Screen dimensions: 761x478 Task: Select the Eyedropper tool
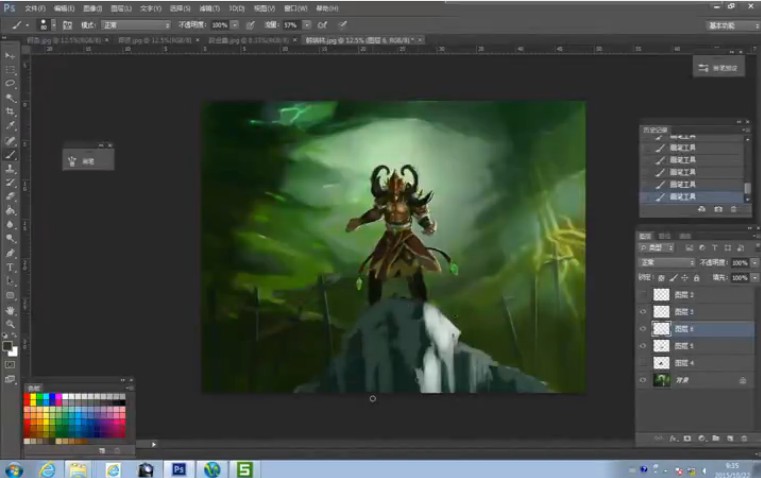click(10, 126)
